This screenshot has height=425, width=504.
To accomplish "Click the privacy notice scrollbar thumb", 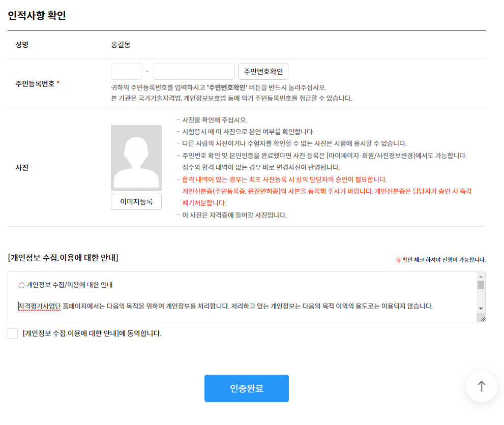I will pos(481,285).
